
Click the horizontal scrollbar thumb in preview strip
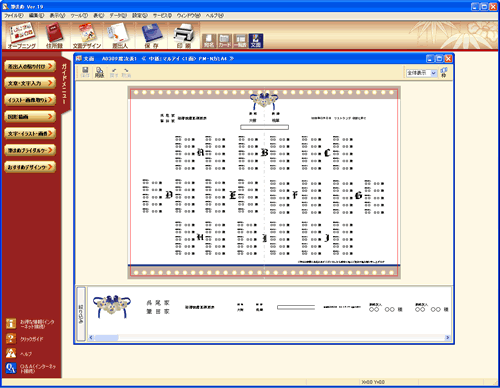pyautogui.click(x=106, y=338)
